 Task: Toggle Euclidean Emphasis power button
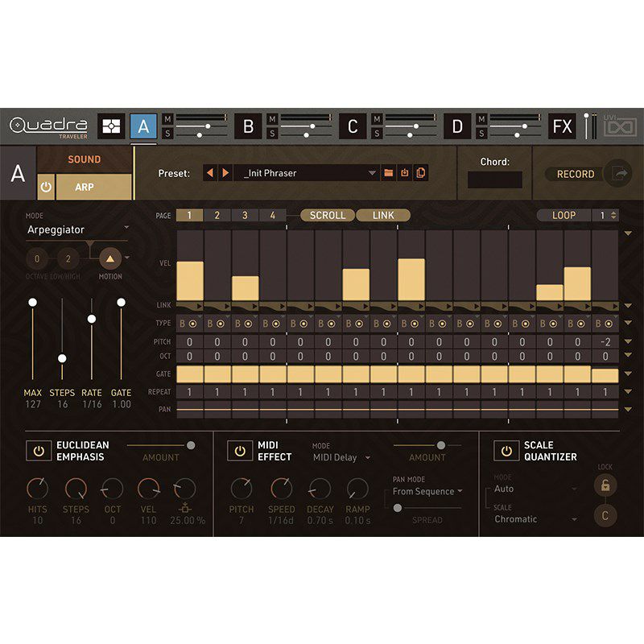(x=39, y=451)
